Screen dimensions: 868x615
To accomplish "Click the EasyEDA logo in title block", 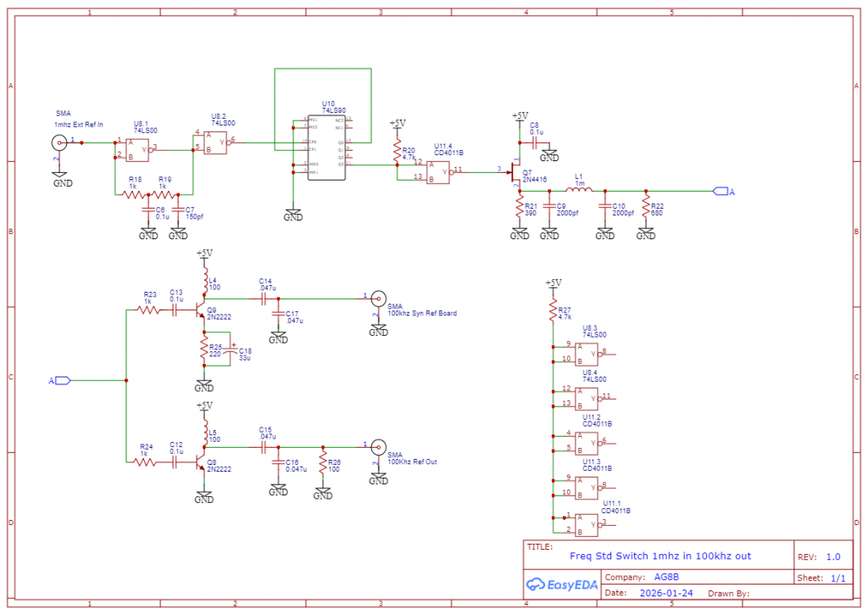I will pos(561,584).
